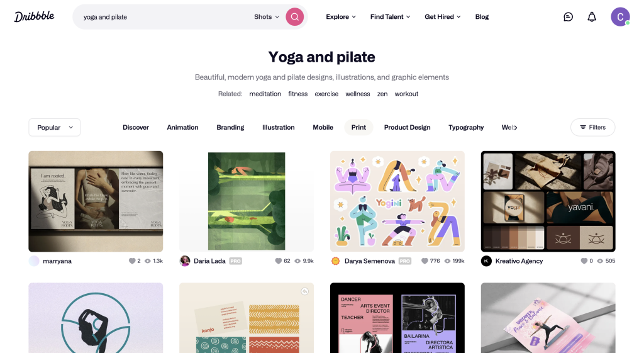Screen dimensions: 644x353
Task: Click into the yoga and pilate search field
Action: tap(164, 17)
